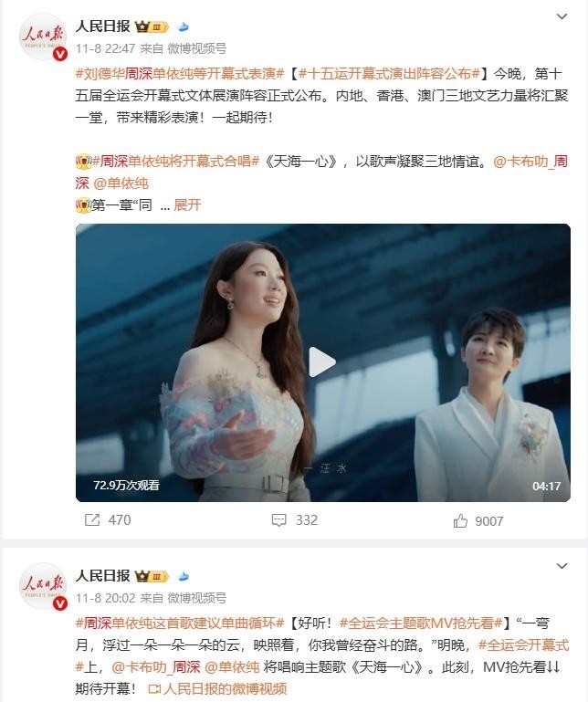Open comments icon showing 332
This screenshot has width=588, height=702.
pos(279,519)
